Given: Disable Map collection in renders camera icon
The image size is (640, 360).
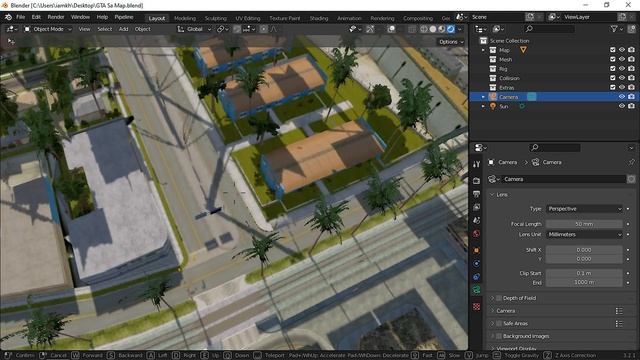Looking at the screenshot, I should point(631,50).
